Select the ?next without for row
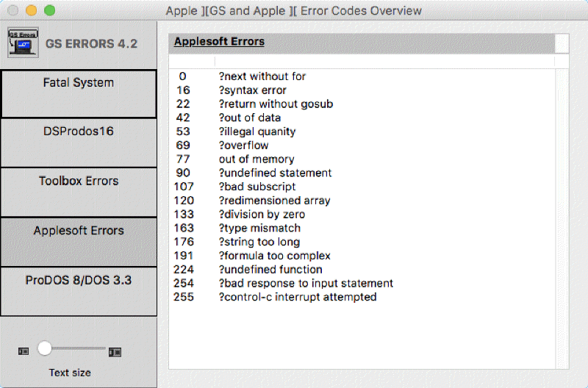This screenshot has height=388, width=588. 362,76
